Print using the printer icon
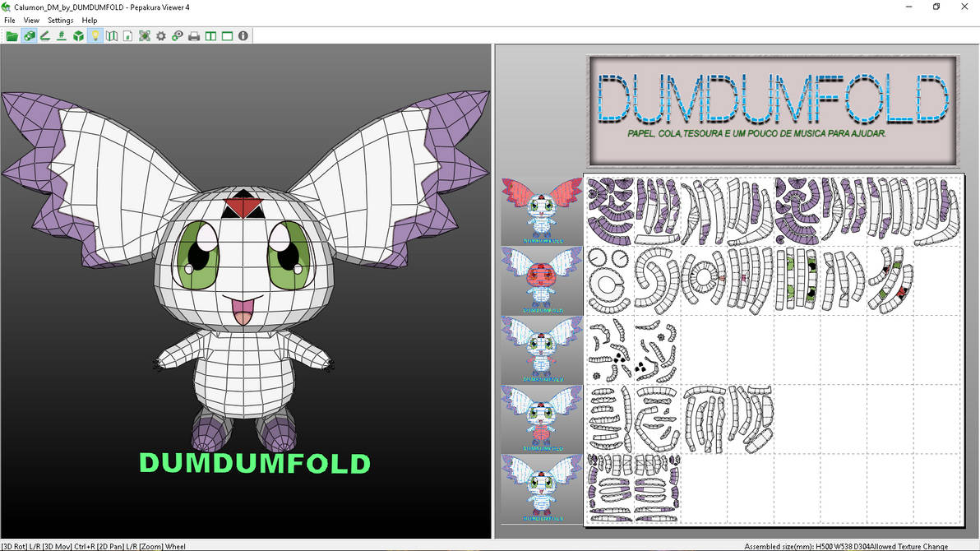Image resolution: width=980 pixels, height=551 pixels. 194,36
